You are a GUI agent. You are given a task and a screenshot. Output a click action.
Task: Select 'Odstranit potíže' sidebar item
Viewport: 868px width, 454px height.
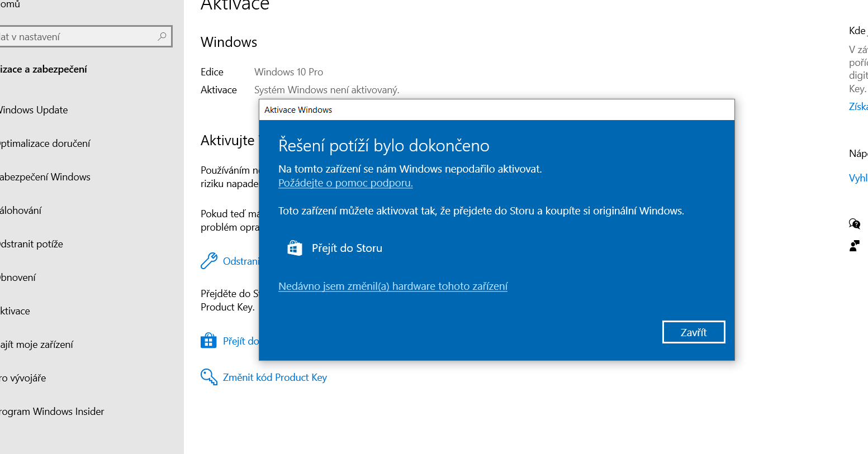[31, 244]
